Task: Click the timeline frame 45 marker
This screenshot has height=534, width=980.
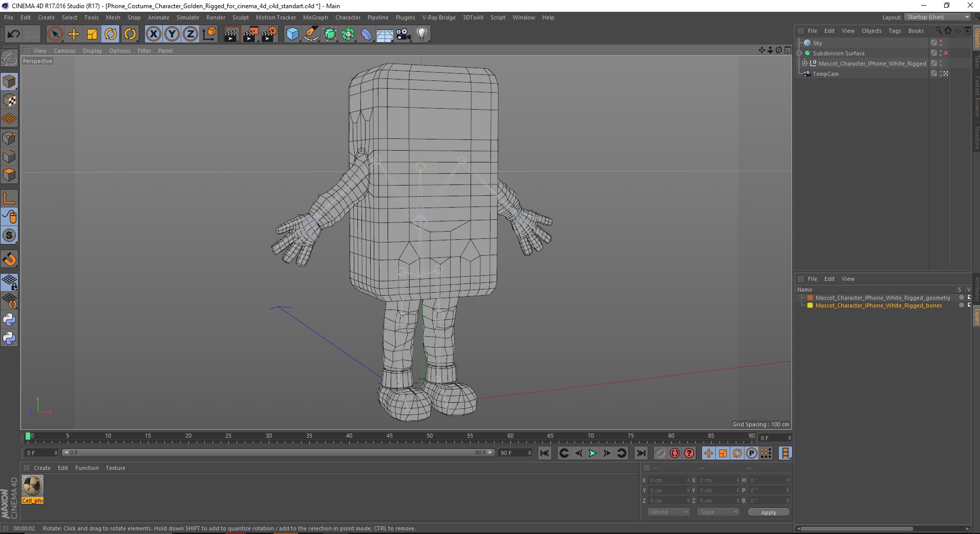Action: click(x=389, y=436)
